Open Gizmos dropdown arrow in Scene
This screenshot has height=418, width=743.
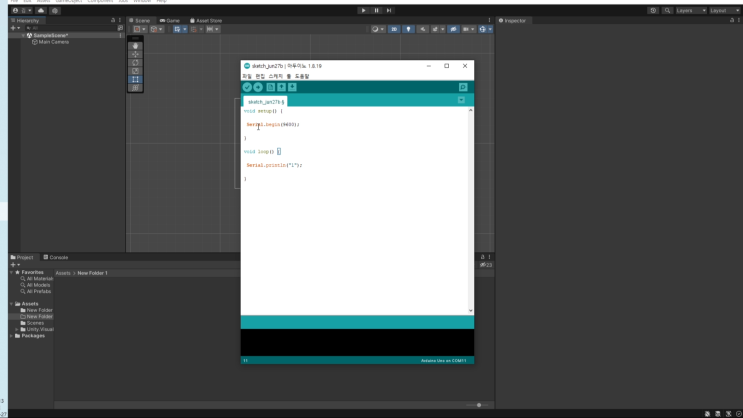click(490, 29)
